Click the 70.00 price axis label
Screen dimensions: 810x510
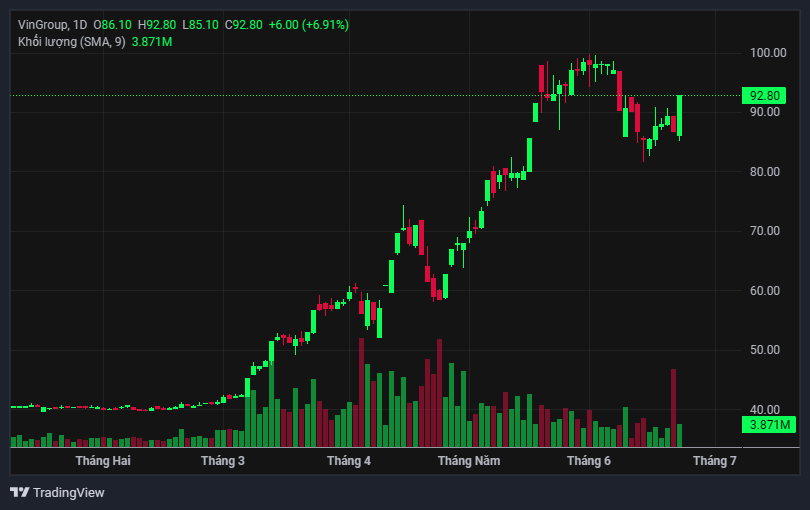click(765, 231)
